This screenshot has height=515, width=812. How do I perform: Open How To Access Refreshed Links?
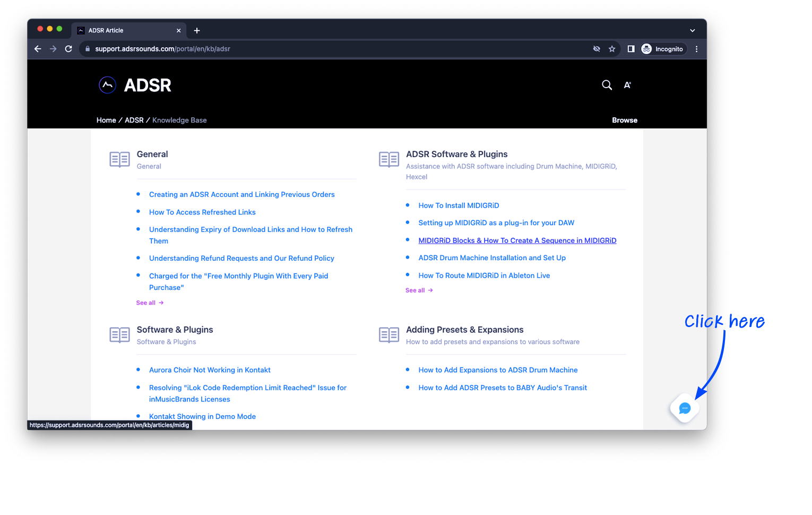click(202, 212)
